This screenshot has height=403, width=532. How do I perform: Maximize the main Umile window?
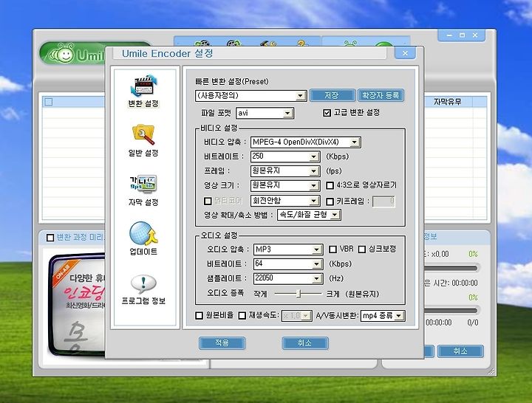[462, 35]
